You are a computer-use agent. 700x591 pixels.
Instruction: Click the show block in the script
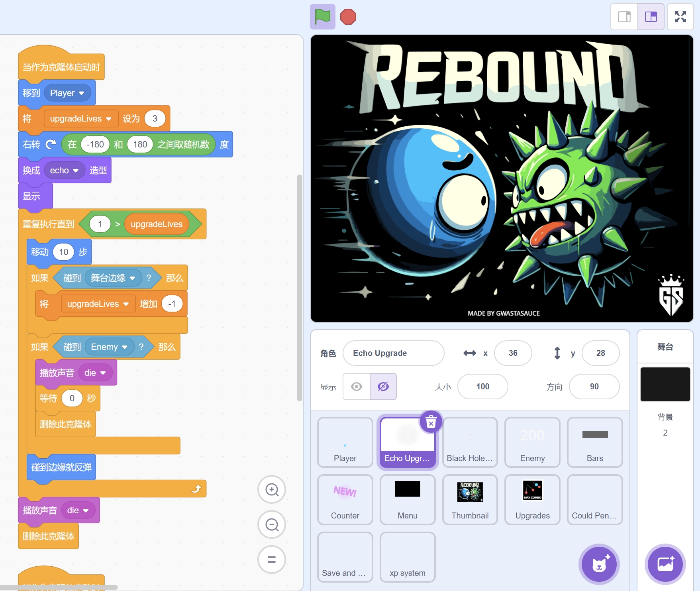point(35,196)
